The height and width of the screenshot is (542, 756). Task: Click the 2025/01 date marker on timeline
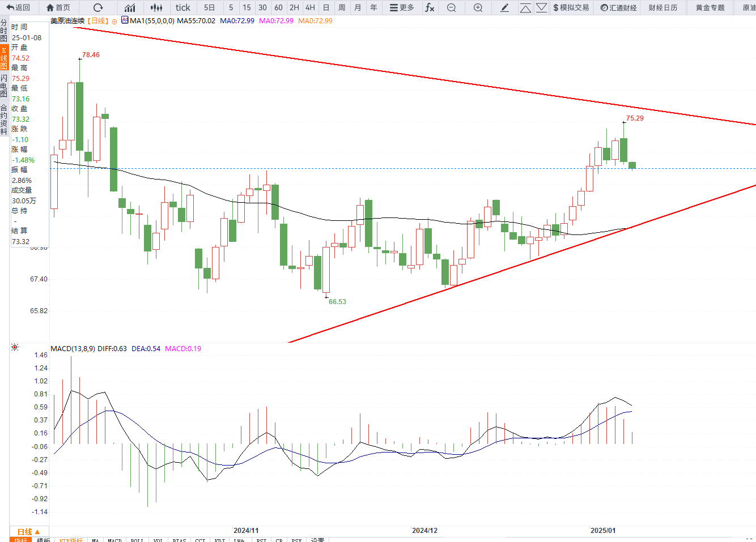(x=603, y=531)
